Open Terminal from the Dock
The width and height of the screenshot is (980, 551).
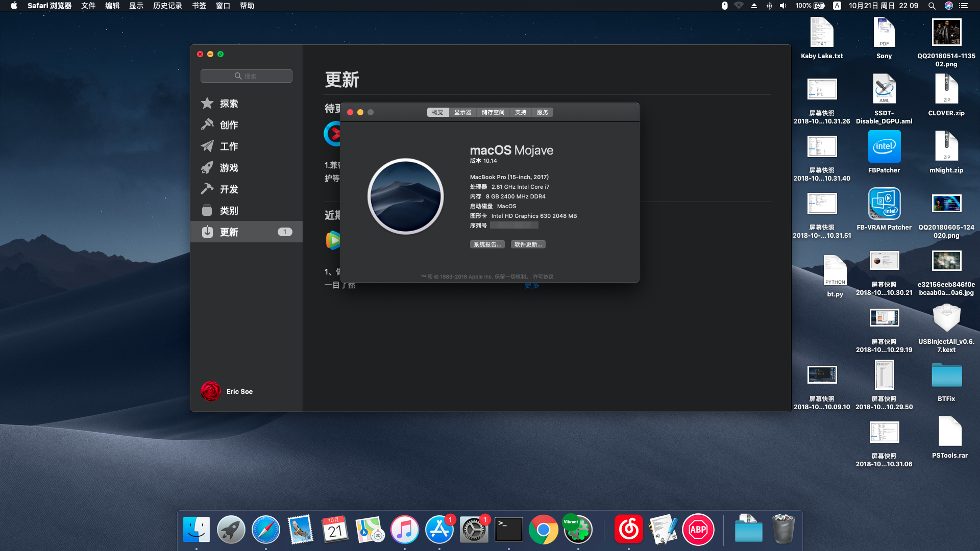(x=508, y=530)
